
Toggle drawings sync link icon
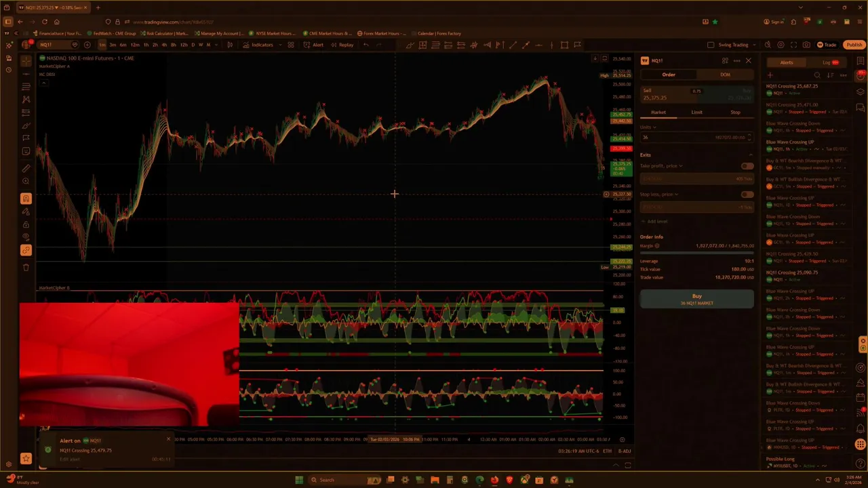pyautogui.click(x=26, y=250)
